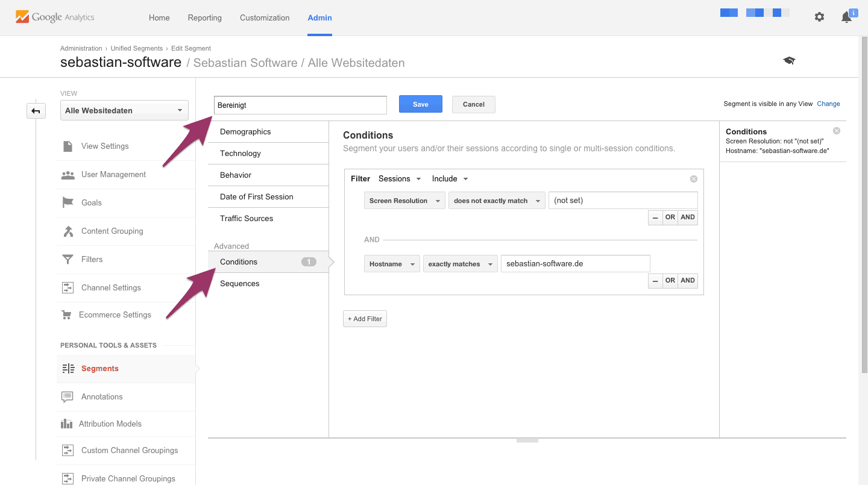Image resolution: width=868 pixels, height=485 pixels.
Task: Click the segment name field 'Bereinigt'
Action: (300, 105)
